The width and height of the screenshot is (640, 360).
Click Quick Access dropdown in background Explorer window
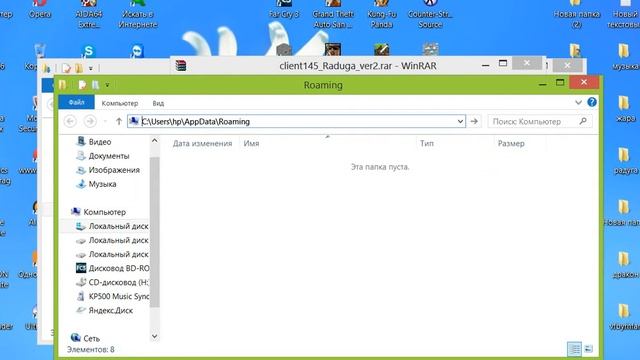coord(91,68)
